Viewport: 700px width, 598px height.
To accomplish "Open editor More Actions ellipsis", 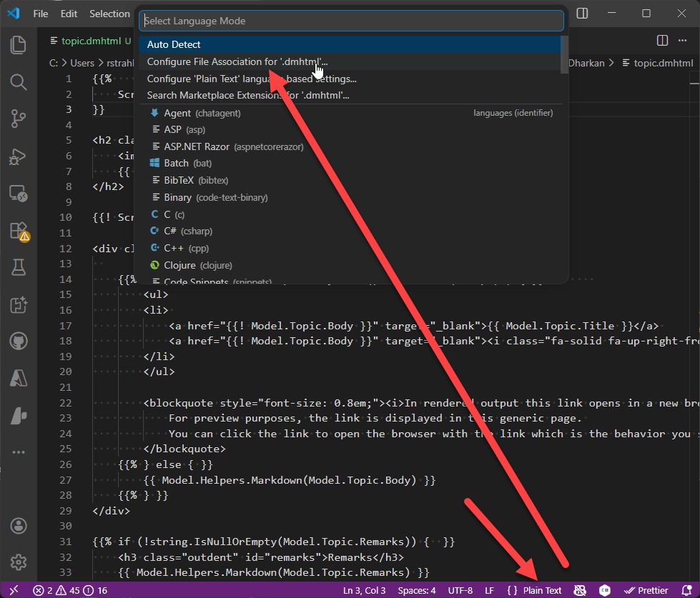I will [683, 41].
